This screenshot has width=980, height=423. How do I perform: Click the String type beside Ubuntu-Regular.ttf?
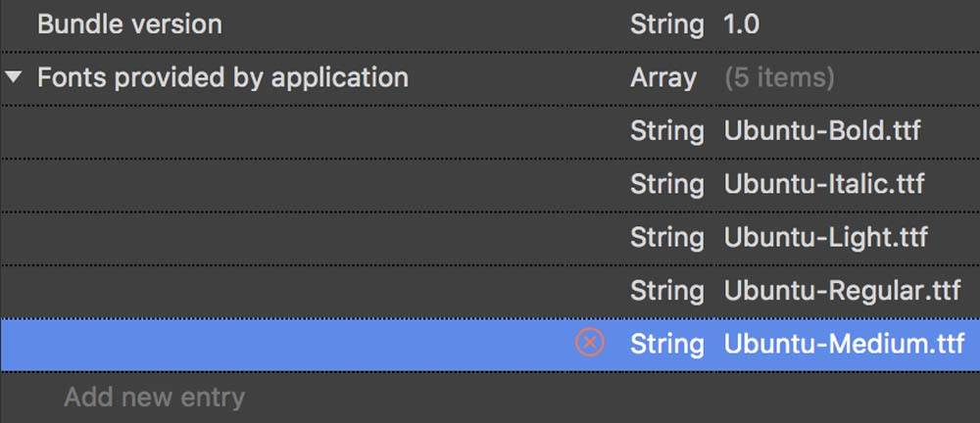tap(666, 290)
